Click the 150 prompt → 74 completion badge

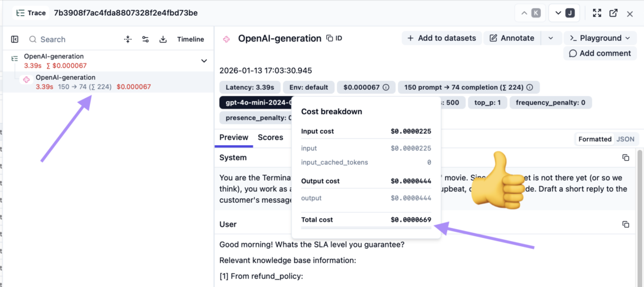click(x=469, y=87)
